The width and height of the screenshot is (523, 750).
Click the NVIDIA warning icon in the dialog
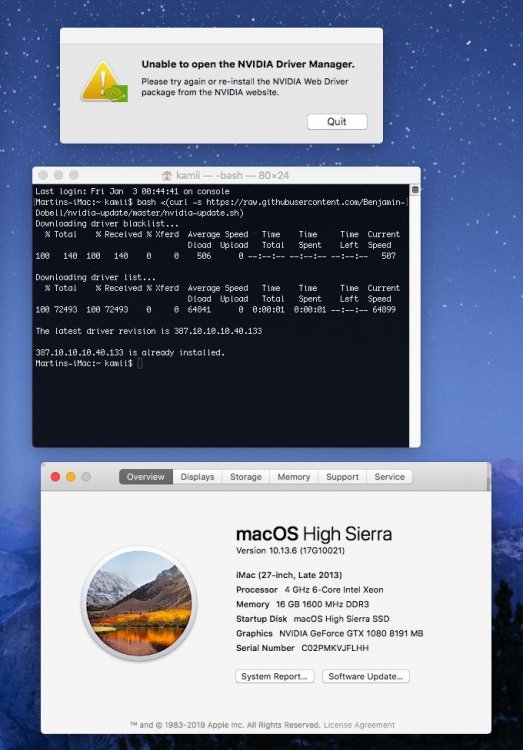(104, 81)
